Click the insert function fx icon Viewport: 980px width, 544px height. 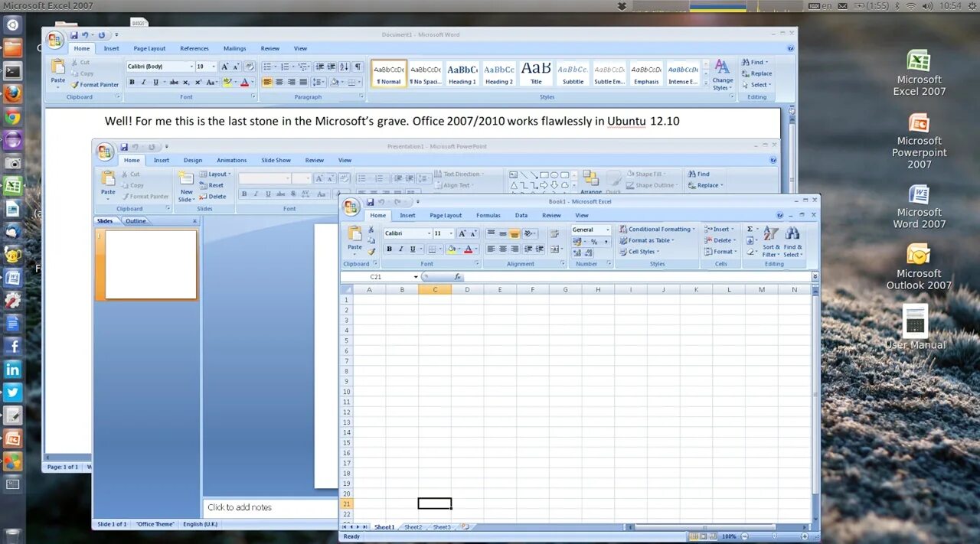(458, 277)
